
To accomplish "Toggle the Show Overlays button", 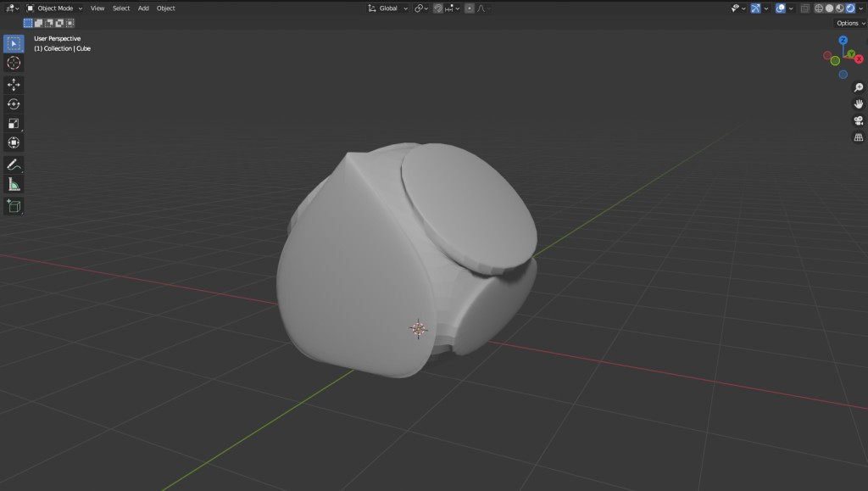I will (781, 8).
